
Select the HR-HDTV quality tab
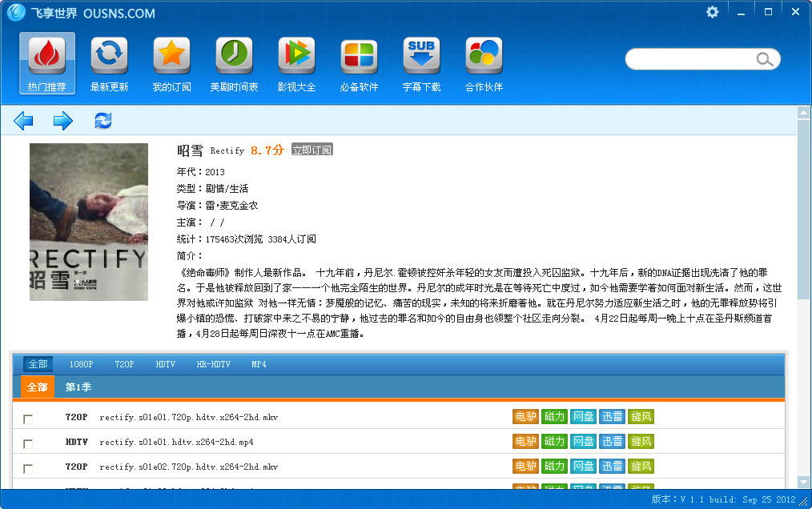pyautogui.click(x=213, y=364)
